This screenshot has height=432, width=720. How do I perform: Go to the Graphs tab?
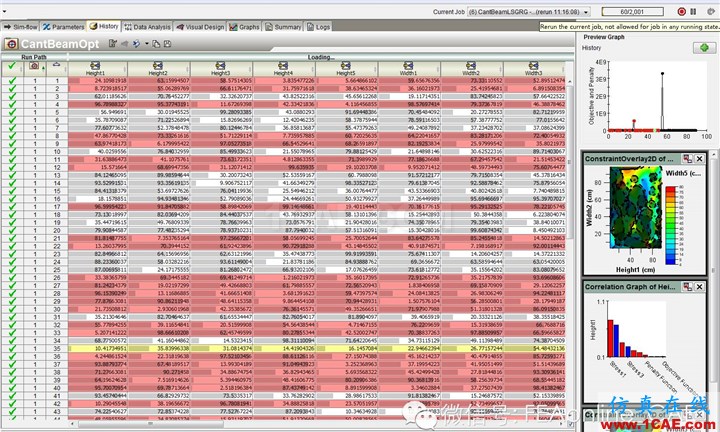coord(245,27)
